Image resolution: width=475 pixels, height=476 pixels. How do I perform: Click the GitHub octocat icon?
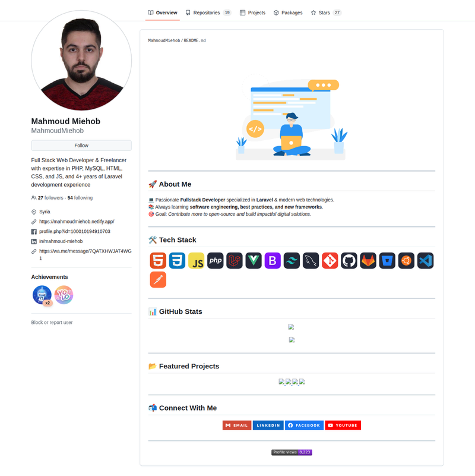tap(349, 260)
